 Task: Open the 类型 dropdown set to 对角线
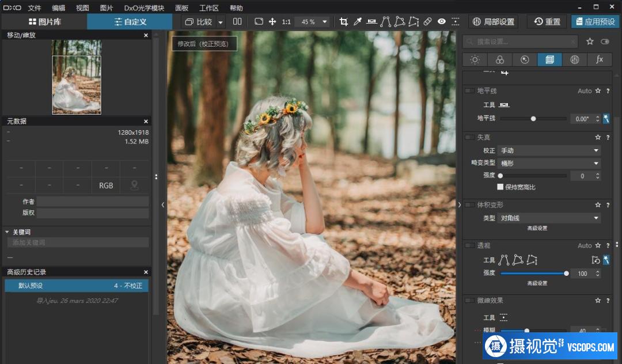click(549, 218)
